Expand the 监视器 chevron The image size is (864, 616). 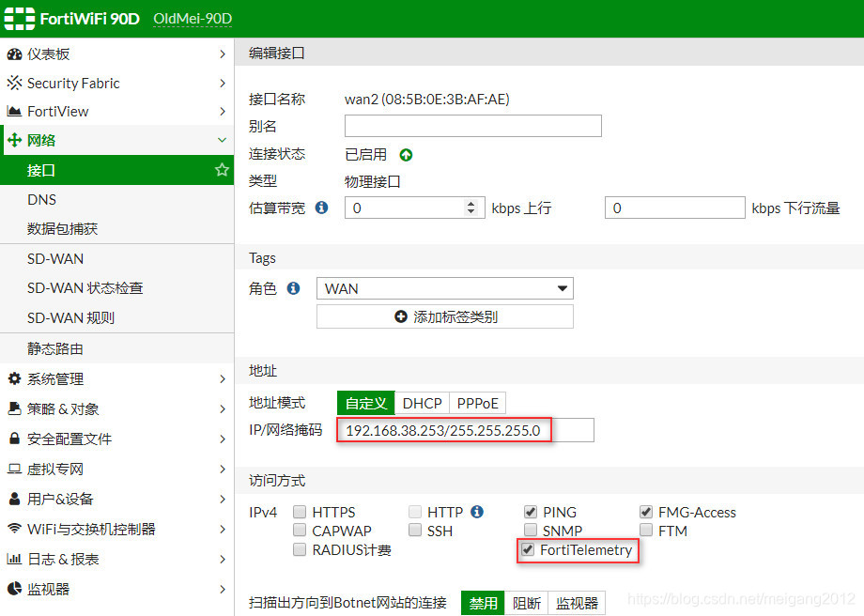[222, 589]
